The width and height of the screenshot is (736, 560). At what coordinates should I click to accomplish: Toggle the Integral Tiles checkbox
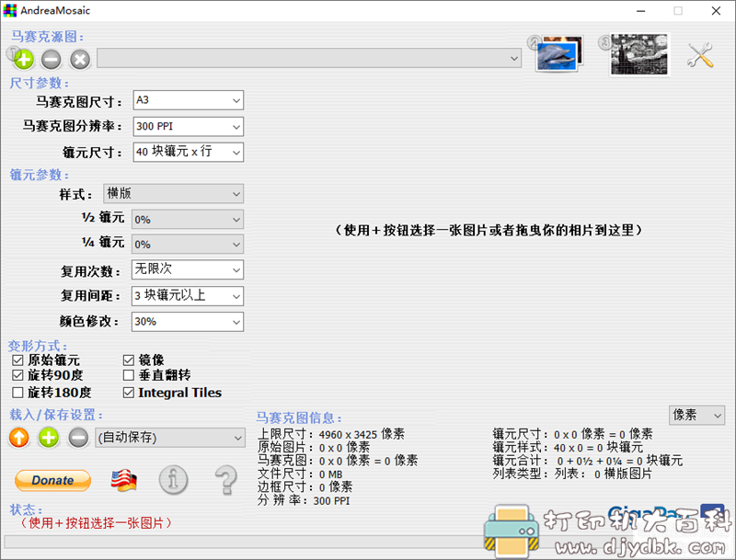(129, 392)
